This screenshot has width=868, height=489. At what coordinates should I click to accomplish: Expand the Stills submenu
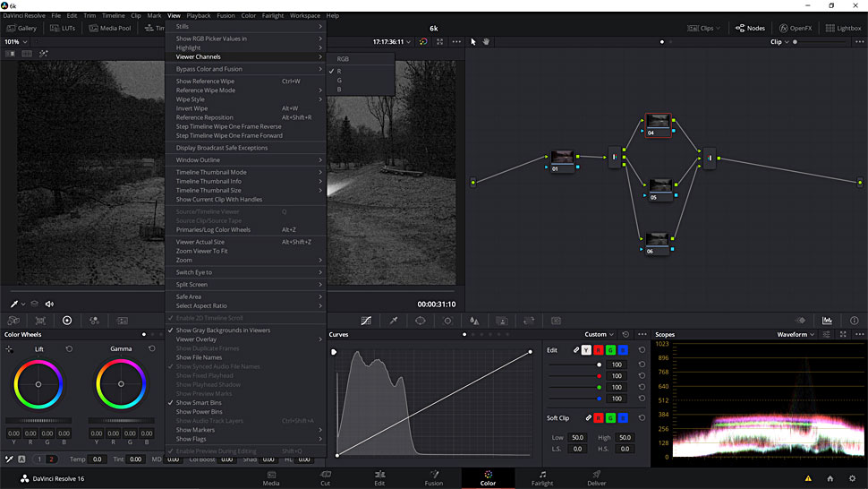click(246, 26)
